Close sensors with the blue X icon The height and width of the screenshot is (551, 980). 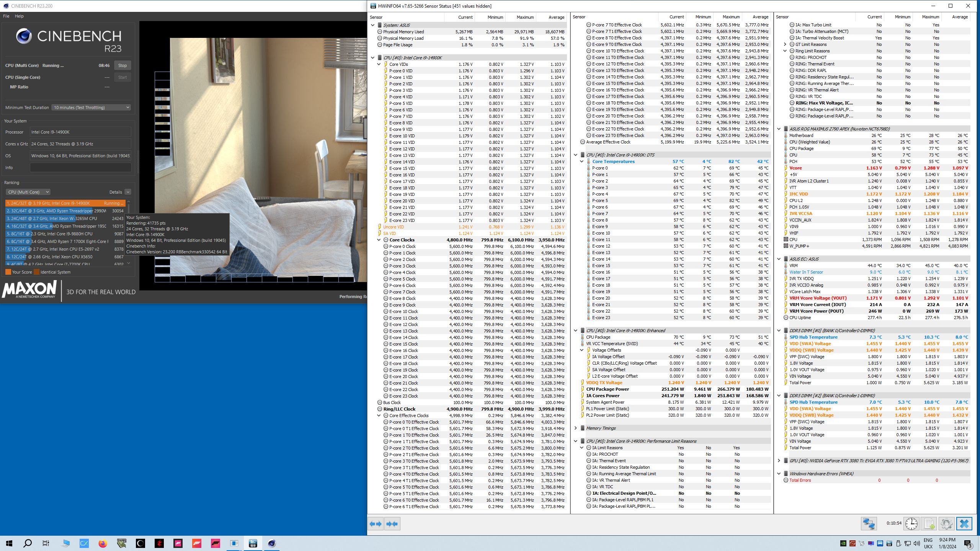(964, 524)
